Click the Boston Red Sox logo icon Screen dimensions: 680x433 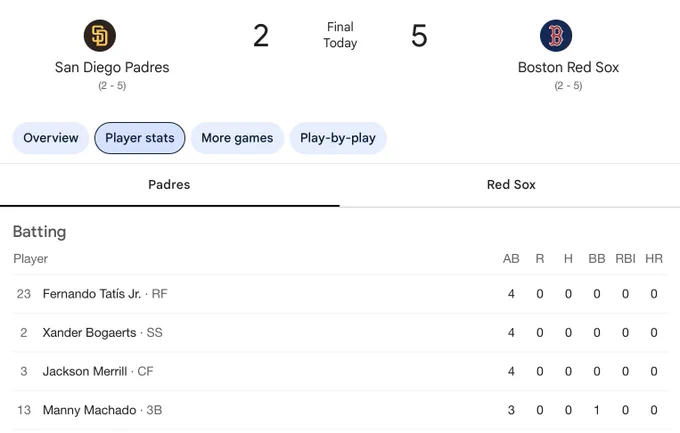point(556,36)
